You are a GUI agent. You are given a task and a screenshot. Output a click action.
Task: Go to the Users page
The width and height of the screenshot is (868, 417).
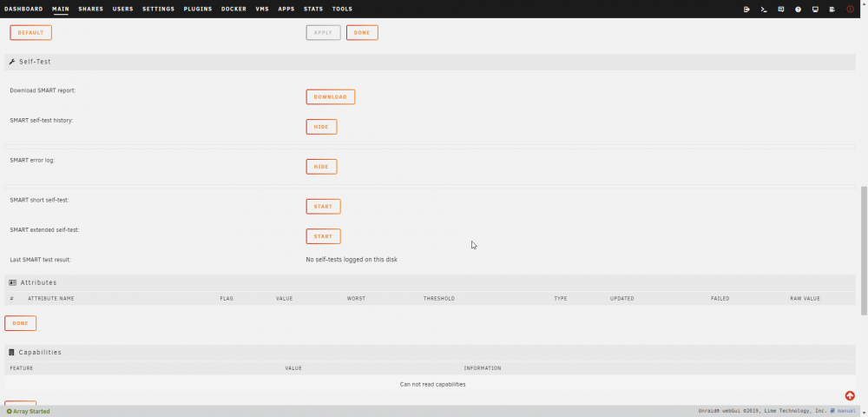(123, 9)
